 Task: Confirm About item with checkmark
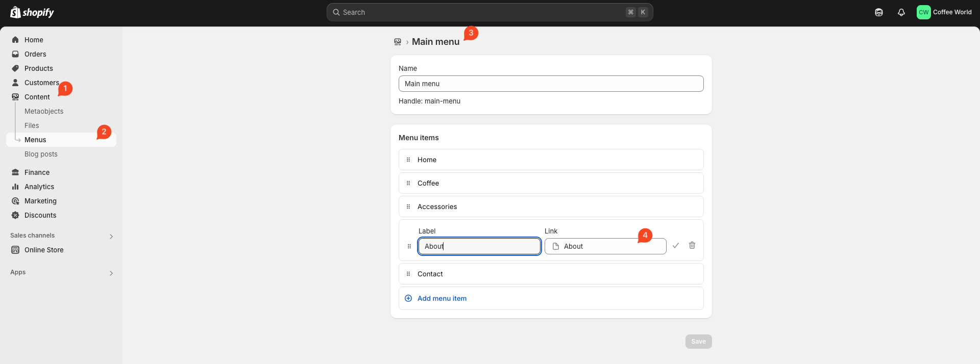tap(675, 246)
